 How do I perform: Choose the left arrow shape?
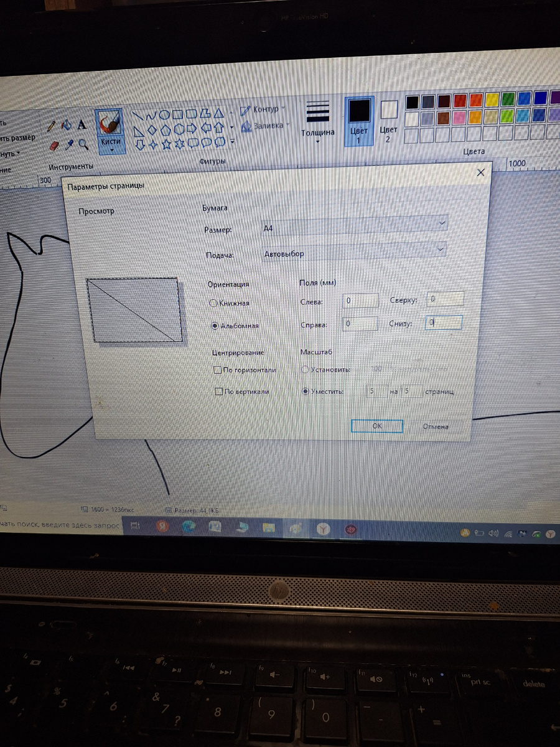pos(206,128)
